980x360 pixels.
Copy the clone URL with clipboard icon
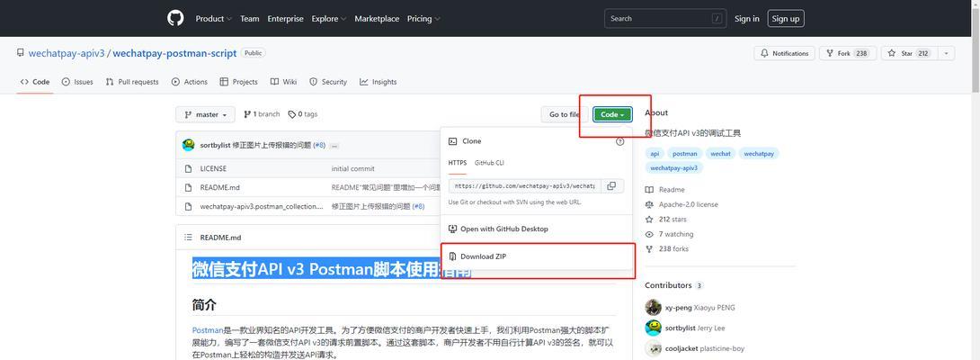tap(612, 186)
